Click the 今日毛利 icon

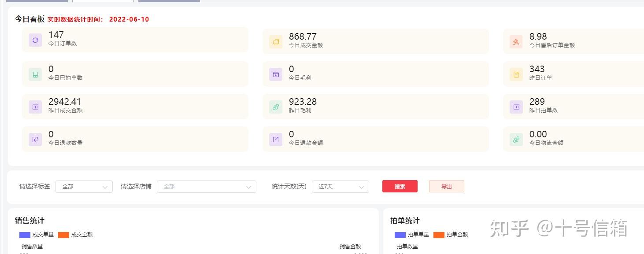[x=276, y=74]
